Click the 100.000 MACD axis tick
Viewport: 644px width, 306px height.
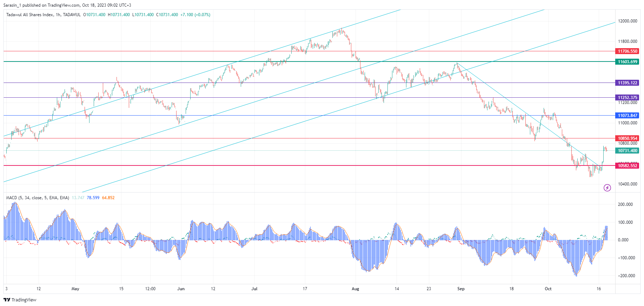tap(625, 222)
